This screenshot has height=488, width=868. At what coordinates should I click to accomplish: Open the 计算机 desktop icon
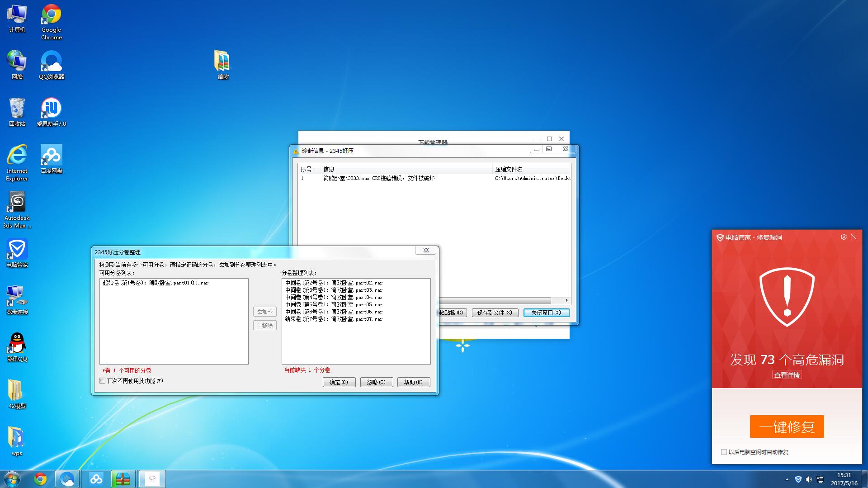(17, 19)
